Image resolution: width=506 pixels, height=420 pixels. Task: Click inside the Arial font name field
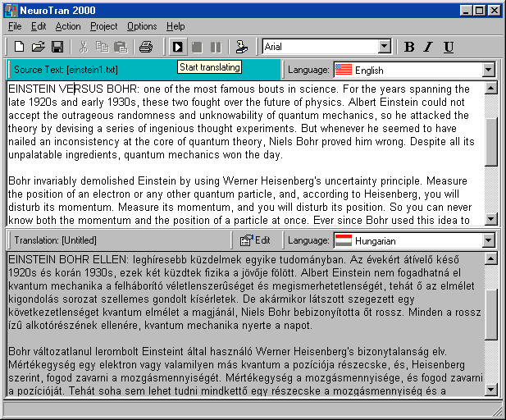(x=320, y=47)
